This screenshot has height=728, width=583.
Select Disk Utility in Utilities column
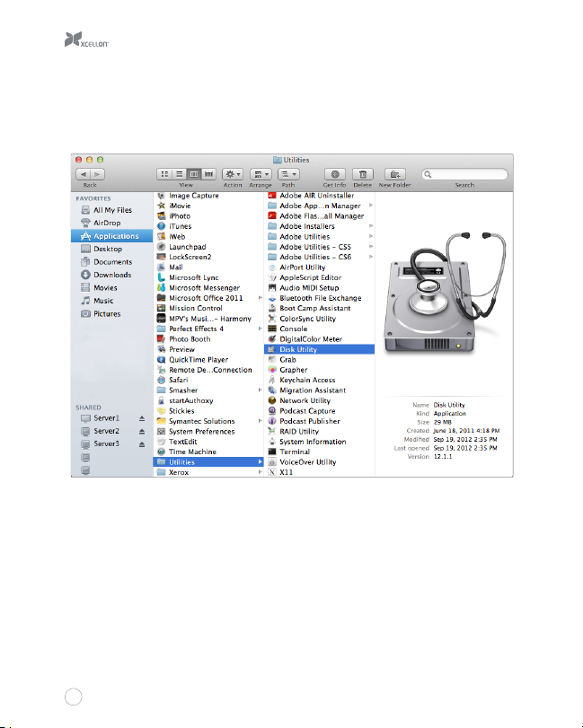(x=319, y=349)
